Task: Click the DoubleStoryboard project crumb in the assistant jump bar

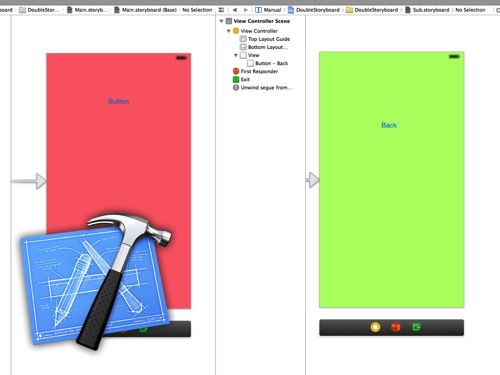Action: point(314,10)
